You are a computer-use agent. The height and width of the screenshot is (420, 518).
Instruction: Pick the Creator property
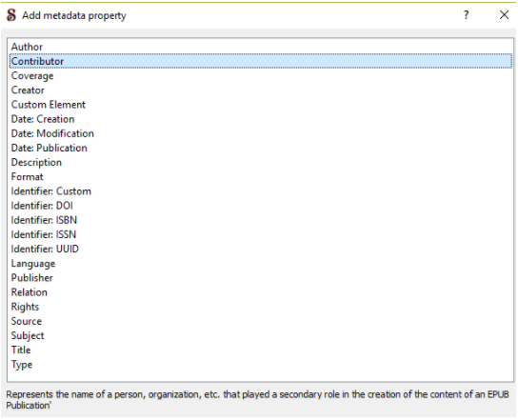(x=261, y=90)
